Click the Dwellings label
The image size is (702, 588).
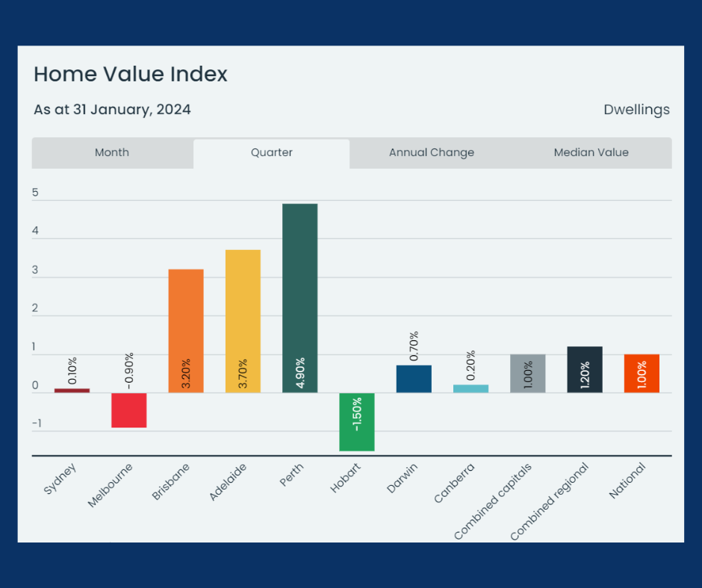[x=636, y=110]
